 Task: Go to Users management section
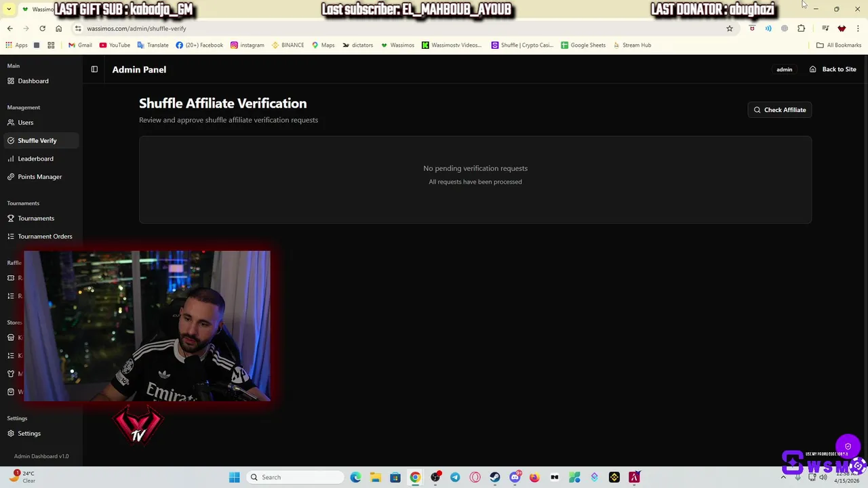pos(41,123)
